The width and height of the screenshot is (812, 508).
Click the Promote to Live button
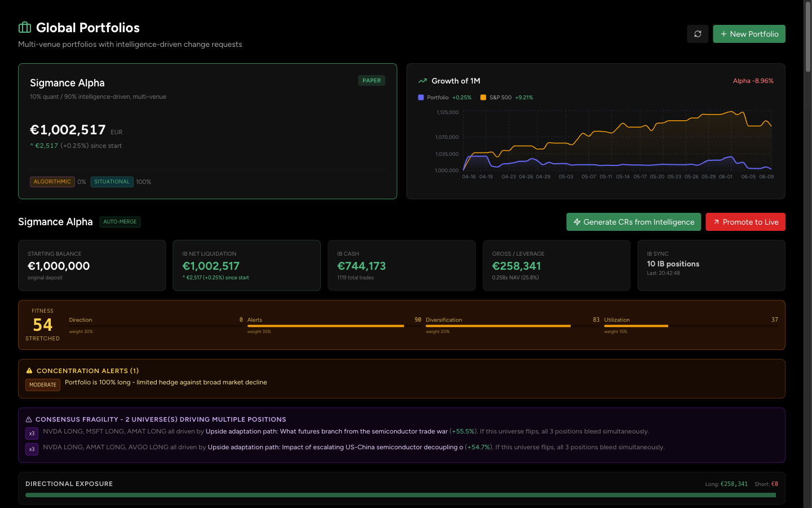point(745,222)
